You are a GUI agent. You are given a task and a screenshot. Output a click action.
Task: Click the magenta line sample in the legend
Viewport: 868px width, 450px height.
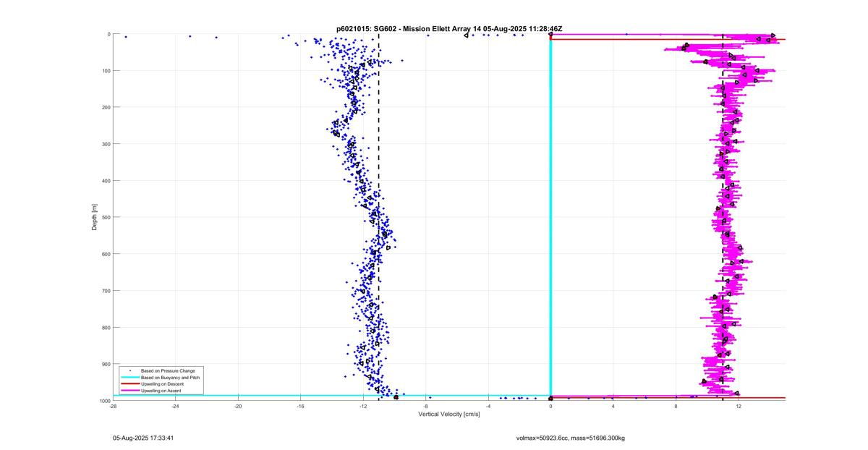(x=129, y=391)
